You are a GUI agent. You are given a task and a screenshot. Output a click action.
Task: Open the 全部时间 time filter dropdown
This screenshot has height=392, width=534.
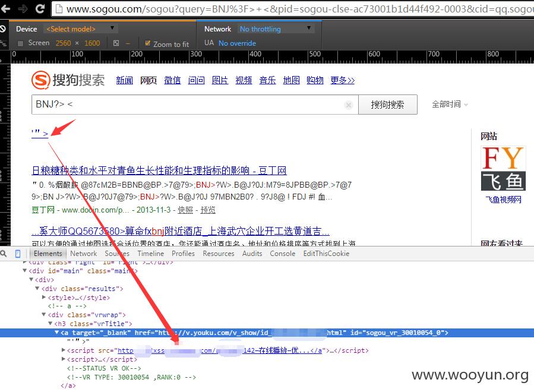(450, 104)
